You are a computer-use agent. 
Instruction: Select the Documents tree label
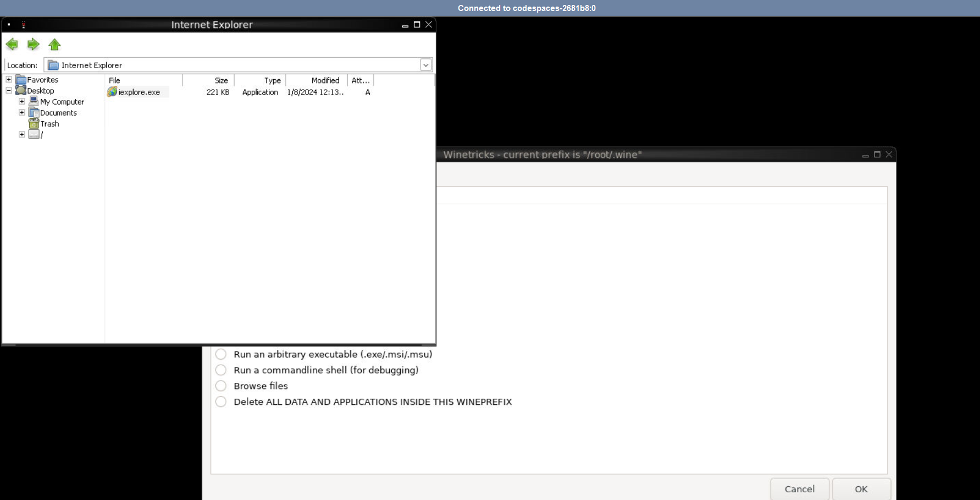58,113
